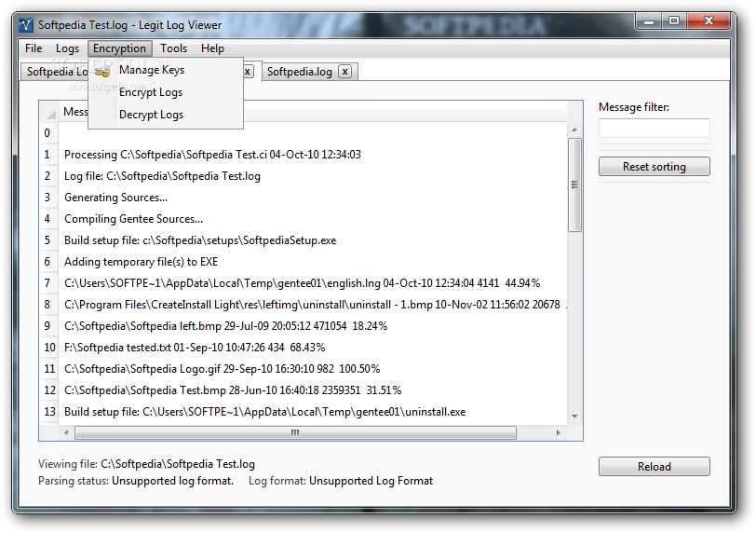
Task: Click the horizontal scrollbar right arrow
Action: (x=559, y=432)
